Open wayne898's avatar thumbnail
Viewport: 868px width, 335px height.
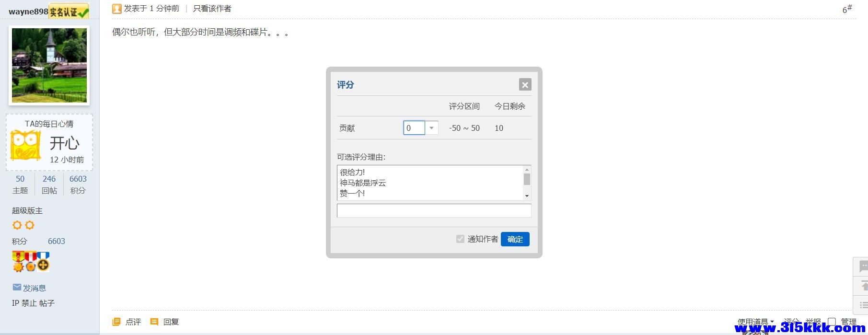click(x=49, y=65)
